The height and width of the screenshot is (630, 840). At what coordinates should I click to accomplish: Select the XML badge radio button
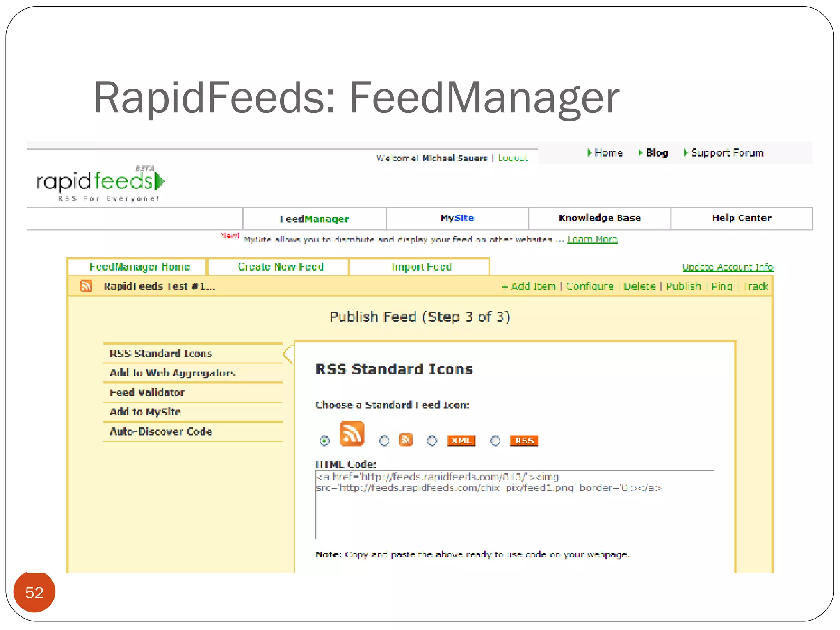432,441
